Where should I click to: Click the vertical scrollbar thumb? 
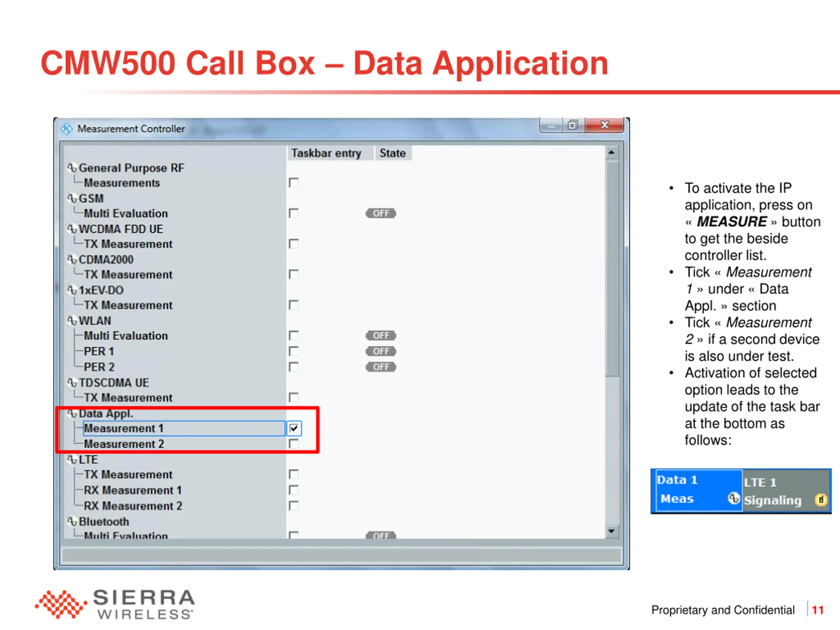pos(612,268)
